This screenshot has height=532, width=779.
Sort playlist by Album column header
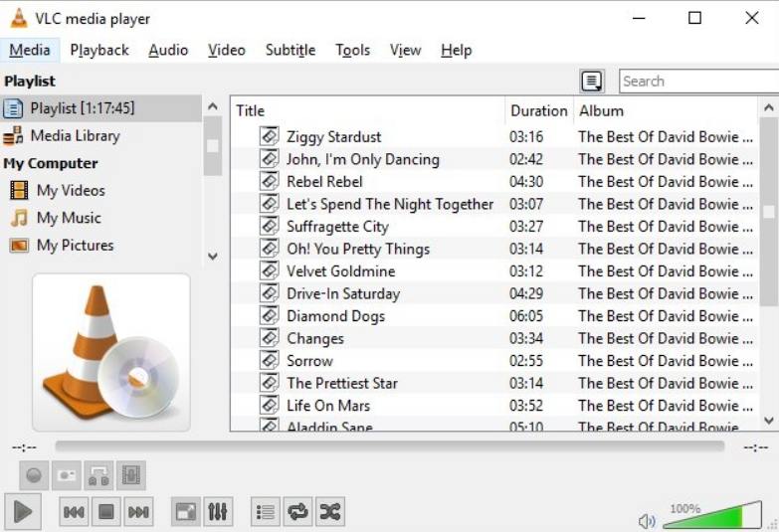666,110
